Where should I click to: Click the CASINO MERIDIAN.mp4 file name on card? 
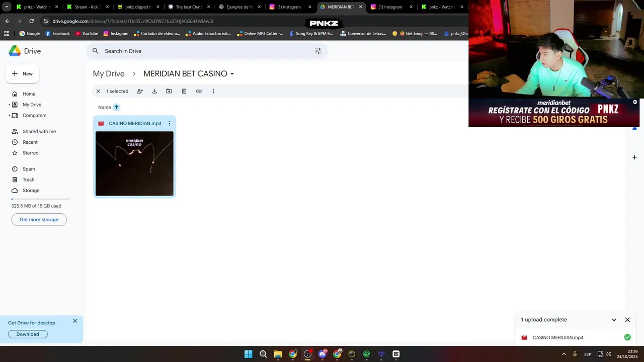[x=135, y=123]
